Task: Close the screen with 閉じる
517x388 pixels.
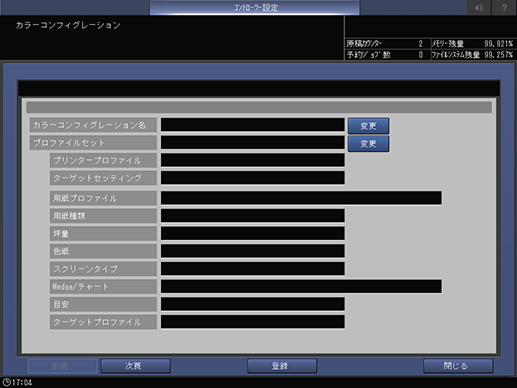Action: [x=458, y=366]
